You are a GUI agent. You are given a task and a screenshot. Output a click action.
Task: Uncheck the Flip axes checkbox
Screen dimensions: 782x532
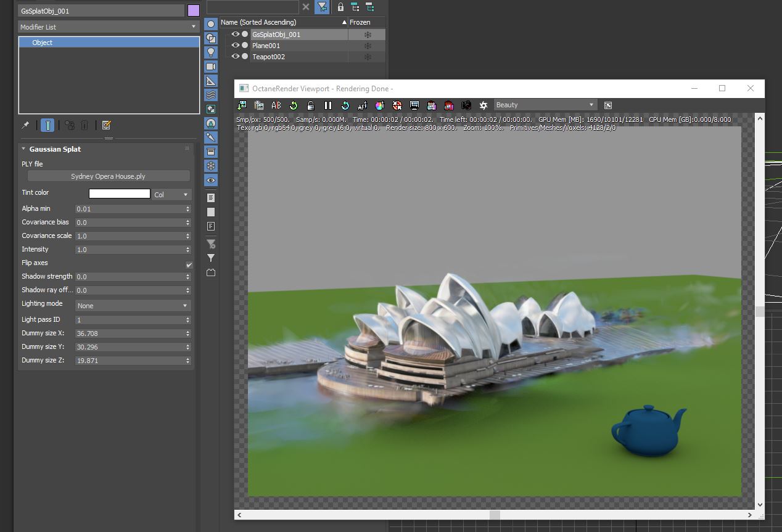point(189,264)
